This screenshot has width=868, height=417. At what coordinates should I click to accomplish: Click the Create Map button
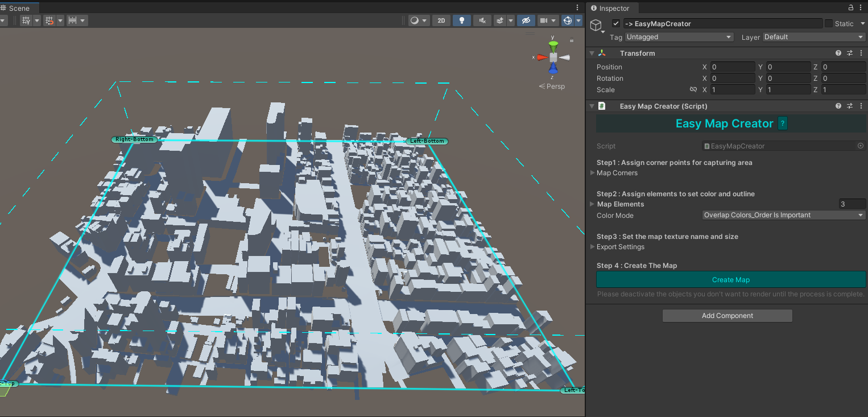click(x=730, y=280)
